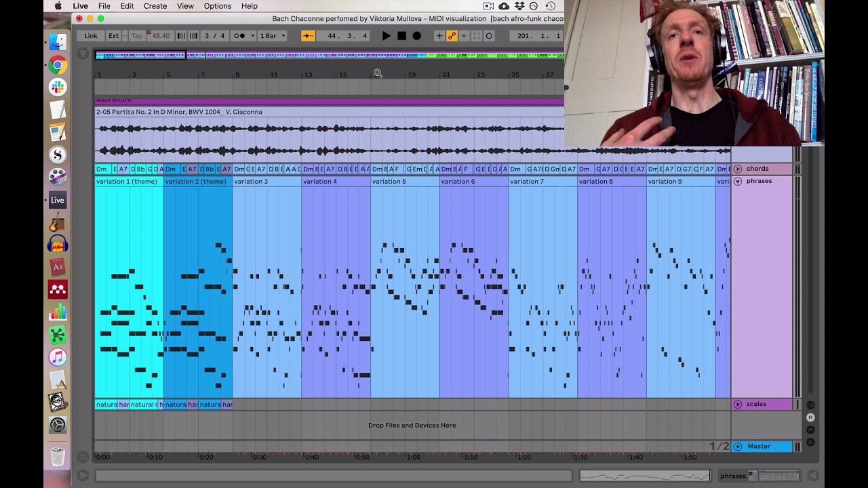Open the Trash in the Dock
868x488 pixels.
(58, 457)
